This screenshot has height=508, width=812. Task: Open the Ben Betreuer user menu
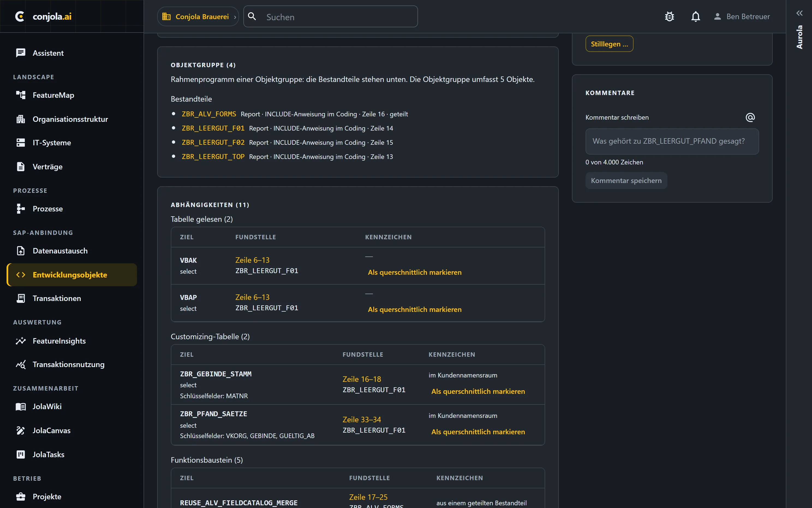tap(742, 16)
